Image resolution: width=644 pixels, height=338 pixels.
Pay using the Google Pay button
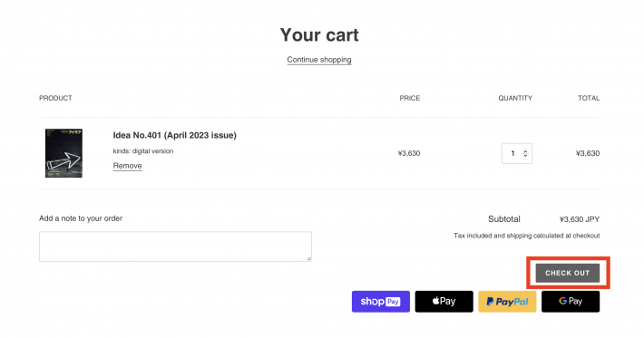tap(571, 302)
